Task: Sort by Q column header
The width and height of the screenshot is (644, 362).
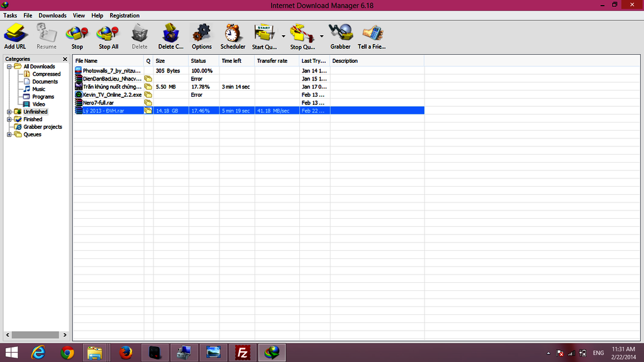Action: (x=148, y=61)
